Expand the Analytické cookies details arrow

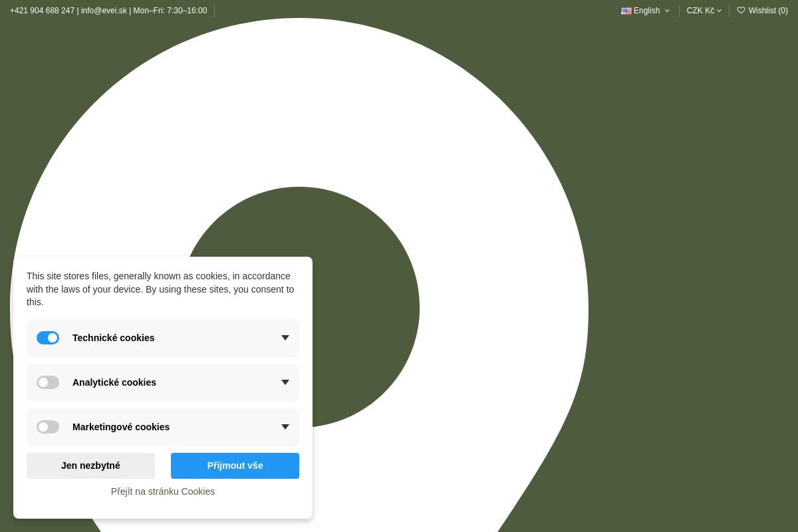(x=285, y=382)
